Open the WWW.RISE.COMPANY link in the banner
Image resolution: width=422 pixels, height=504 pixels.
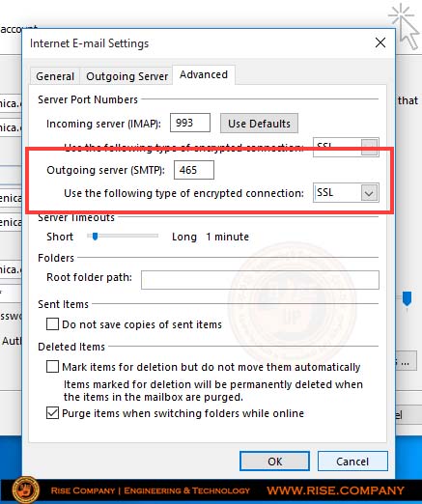point(335,490)
